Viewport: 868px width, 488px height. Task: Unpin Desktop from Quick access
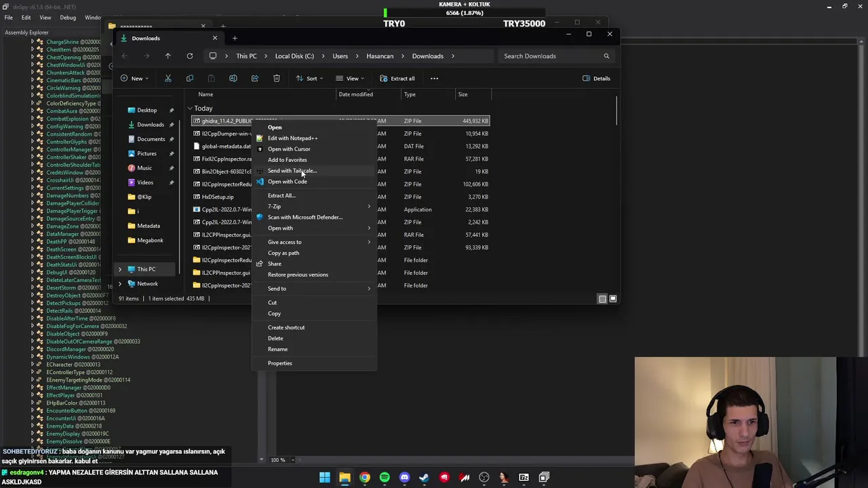coord(172,110)
